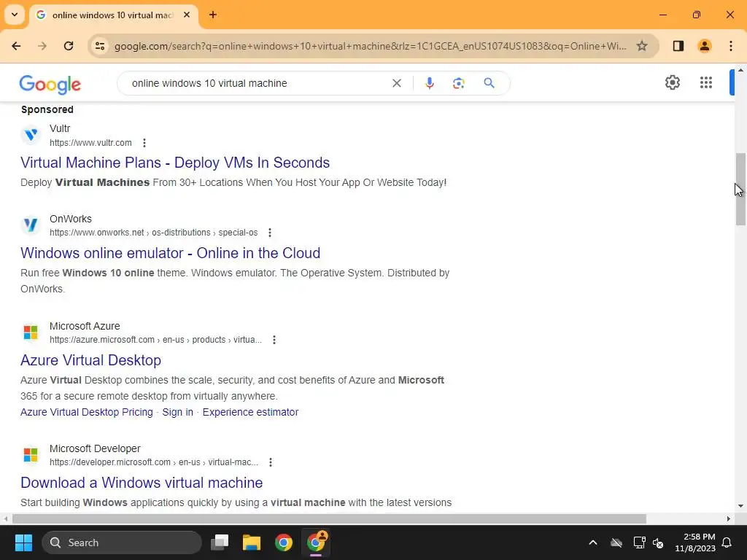Close the 'online windows 10 virtual mac' tab

187,15
